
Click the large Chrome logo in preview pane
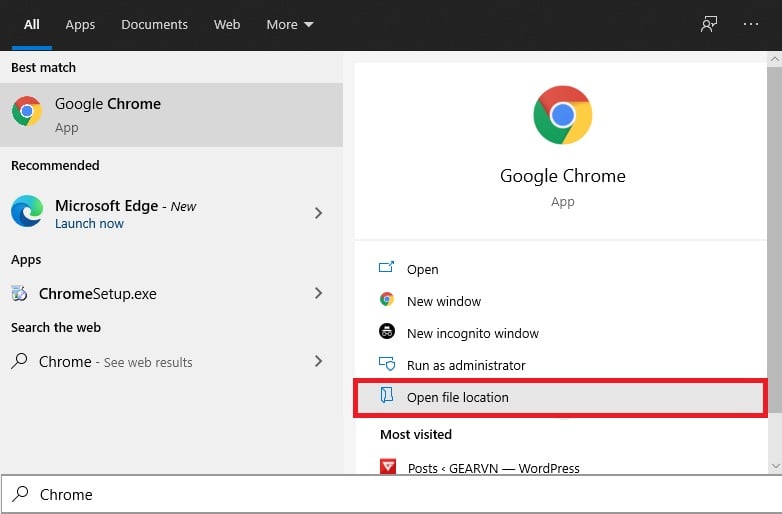tap(563, 115)
